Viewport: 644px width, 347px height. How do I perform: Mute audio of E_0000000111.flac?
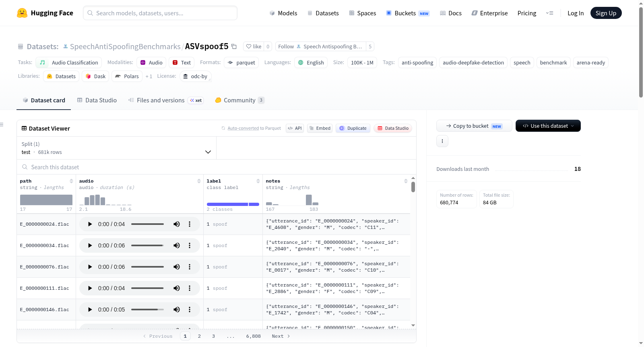coord(177,288)
